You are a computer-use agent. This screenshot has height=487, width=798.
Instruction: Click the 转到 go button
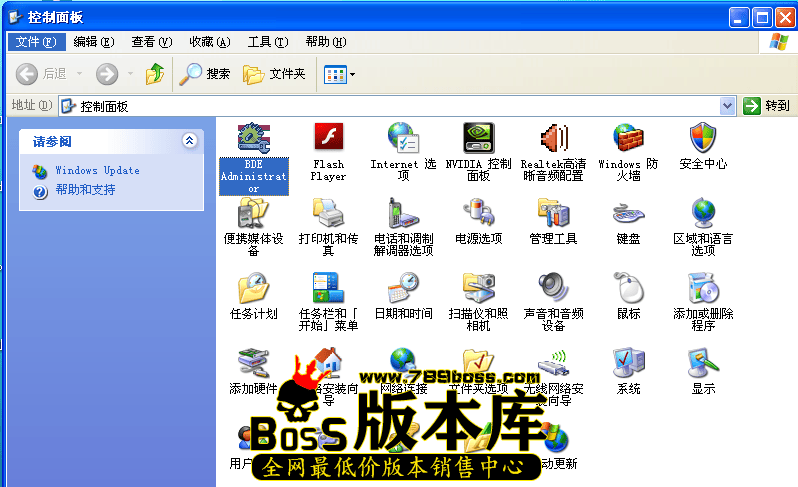click(766, 106)
